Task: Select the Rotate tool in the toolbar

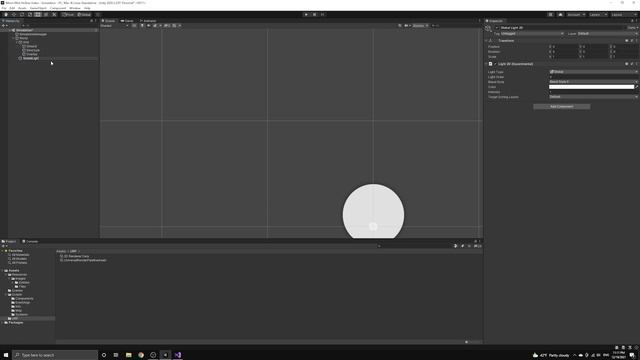Action: 22,15
